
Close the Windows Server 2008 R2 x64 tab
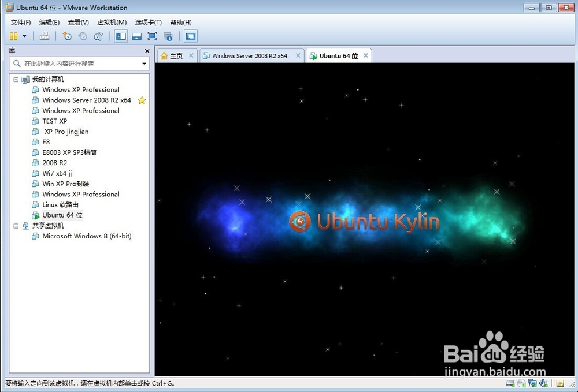[x=298, y=55]
